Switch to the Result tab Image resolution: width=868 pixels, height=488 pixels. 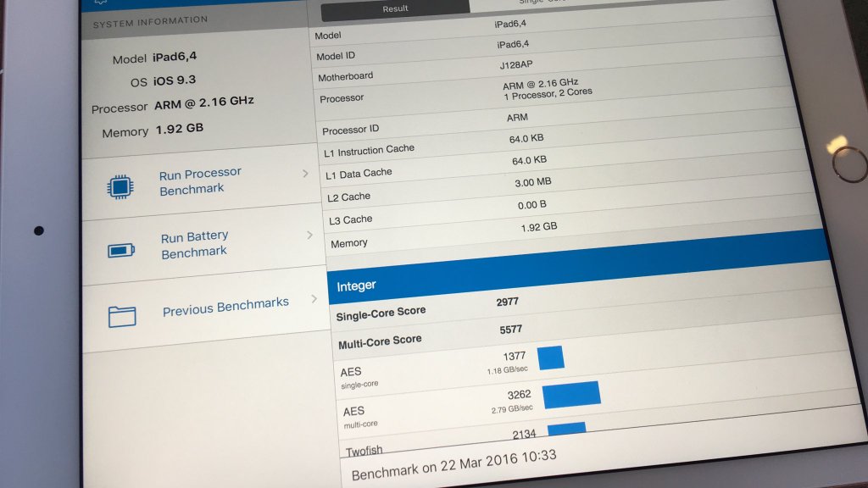tap(395, 8)
